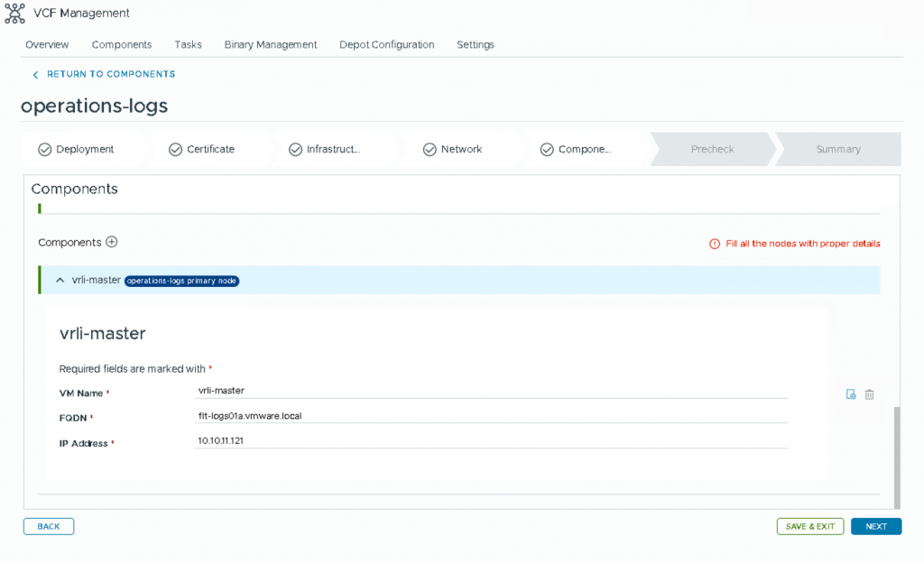This screenshot has height=564, width=924.
Task: Collapse the vrli-master node section
Action: [60, 281]
